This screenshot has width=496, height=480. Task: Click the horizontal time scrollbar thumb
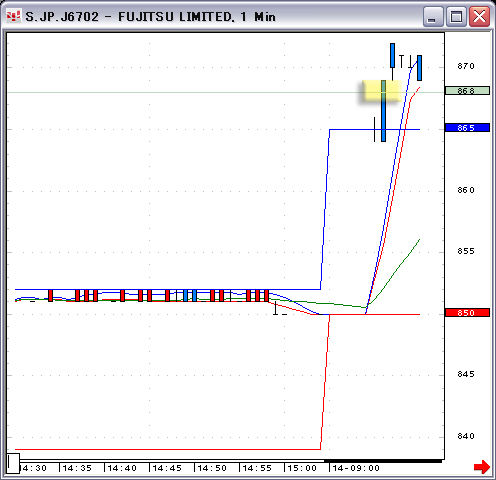coord(383,461)
